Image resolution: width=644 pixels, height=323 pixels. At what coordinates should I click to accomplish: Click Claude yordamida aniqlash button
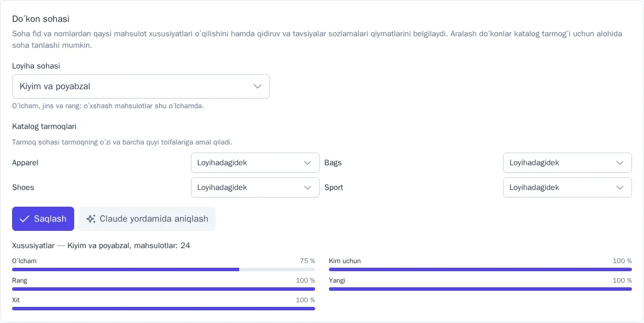point(147,218)
